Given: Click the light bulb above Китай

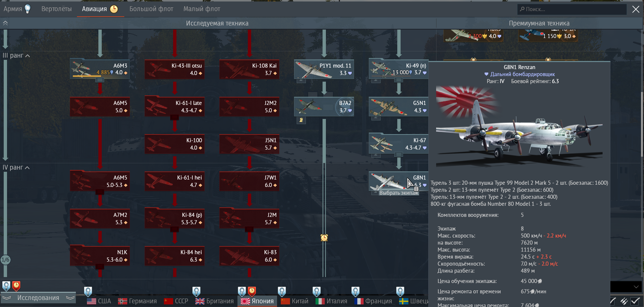Looking at the screenshot, I should 282,291.
